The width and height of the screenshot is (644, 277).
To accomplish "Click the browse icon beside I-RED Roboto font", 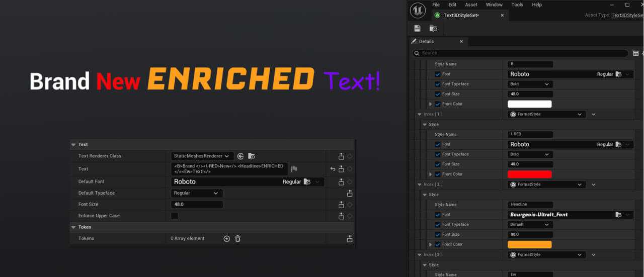I will pyautogui.click(x=619, y=144).
